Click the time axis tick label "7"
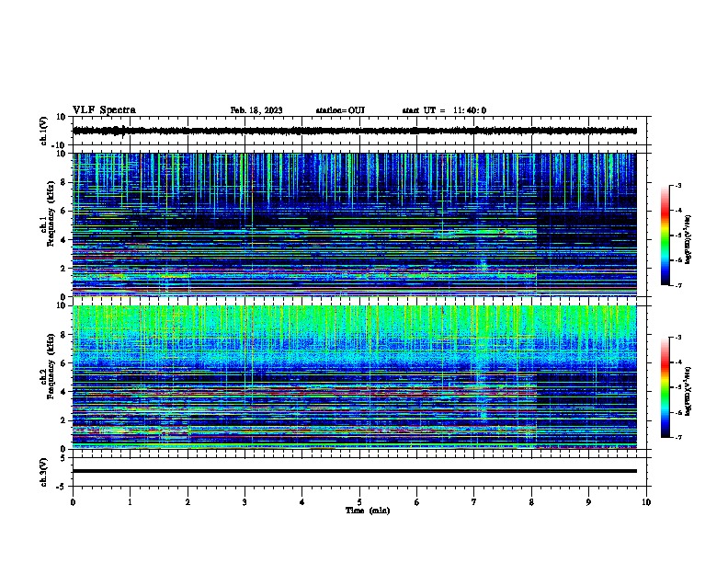This screenshot has width=728, height=563. [474, 502]
